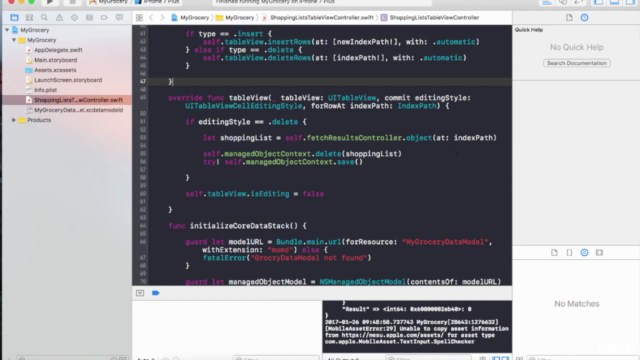
Task: Select Main.storyboard in navigator
Action: [x=56, y=60]
